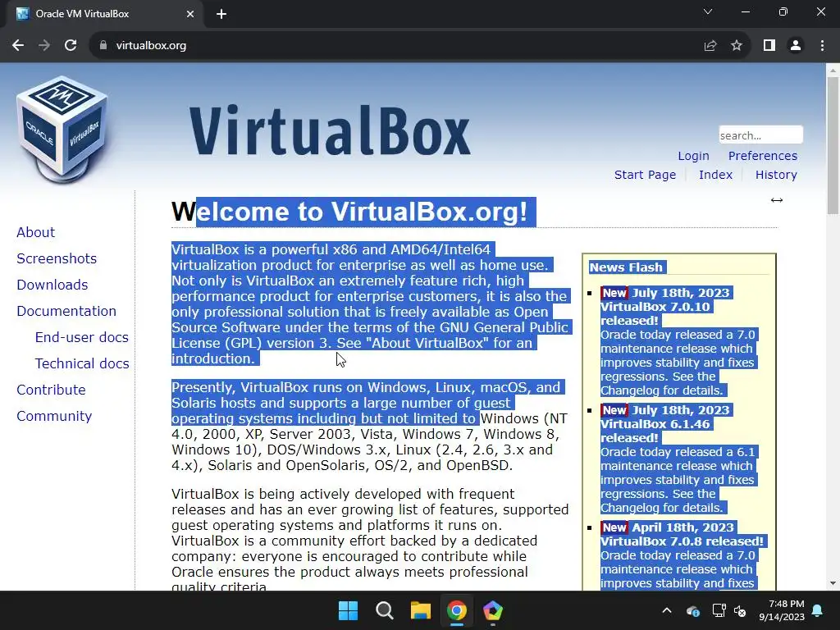
Task: Click the cloud sync tray icon
Action: pyautogui.click(x=692, y=610)
